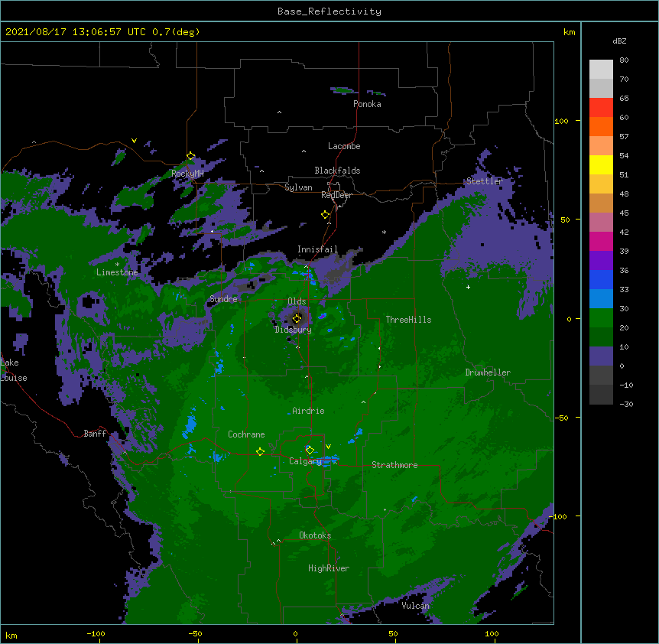Click the -30 value on legend scale

coord(626,404)
